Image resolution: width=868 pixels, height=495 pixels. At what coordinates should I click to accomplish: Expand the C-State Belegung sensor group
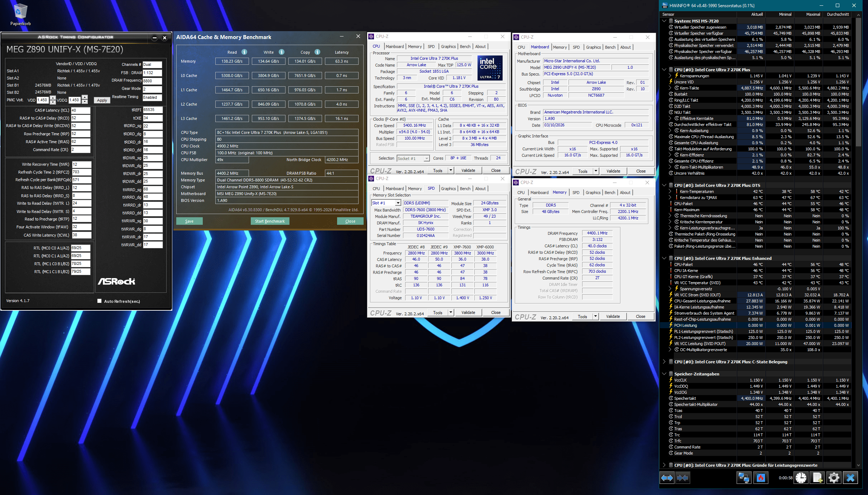pos(664,362)
